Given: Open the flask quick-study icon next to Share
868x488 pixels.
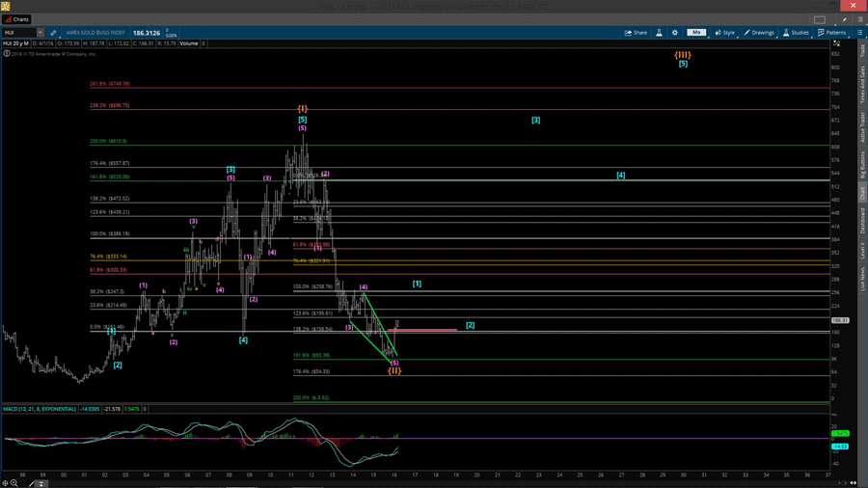Looking at the screenshot, I should click(x=660, y=33).
